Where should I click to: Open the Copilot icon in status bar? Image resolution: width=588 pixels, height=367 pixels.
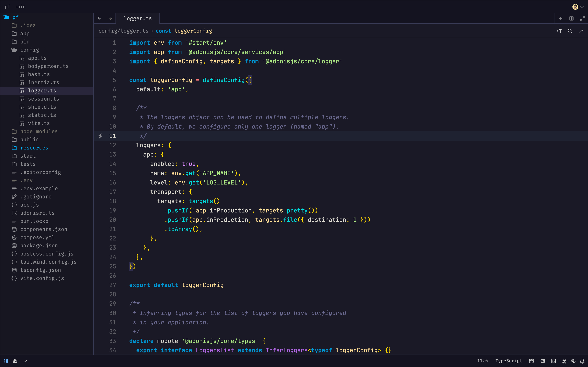(531, 361)
